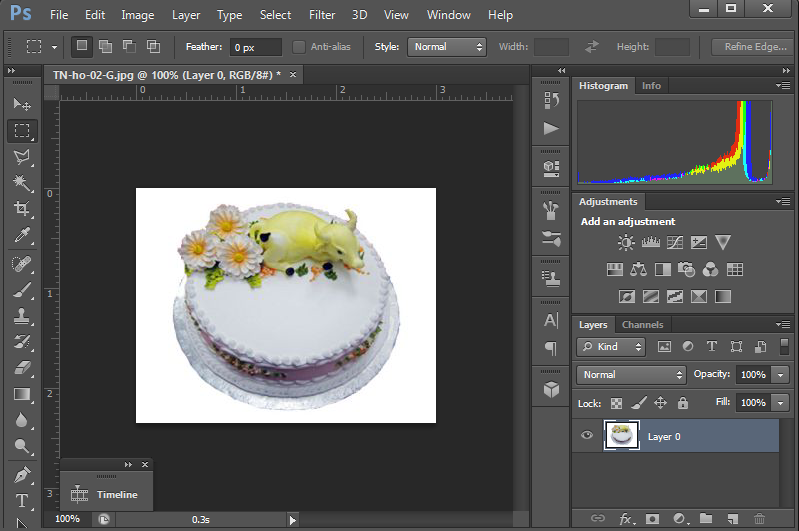
Task: Select the Horizontal Type tool
Action: (22, 500)
